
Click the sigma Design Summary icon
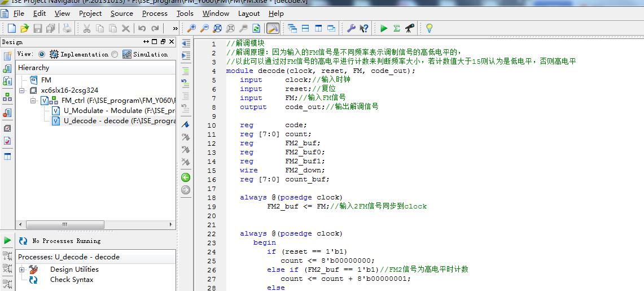[397, 28]
